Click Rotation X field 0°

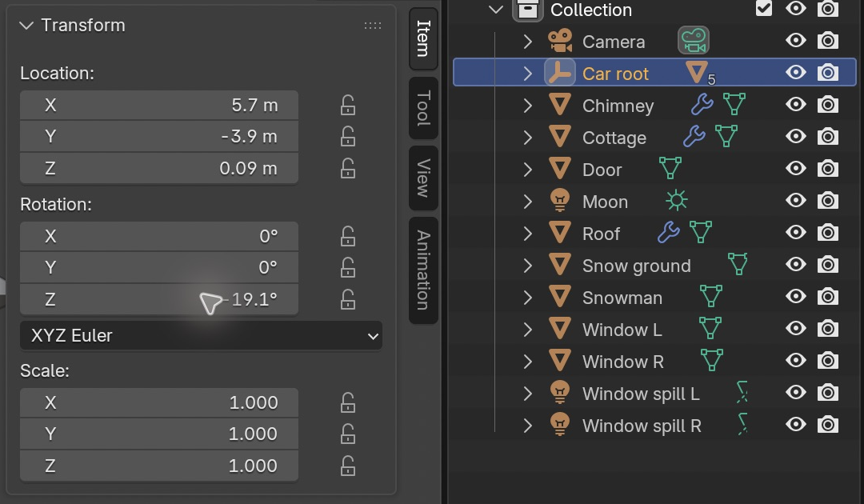point(159,236)
